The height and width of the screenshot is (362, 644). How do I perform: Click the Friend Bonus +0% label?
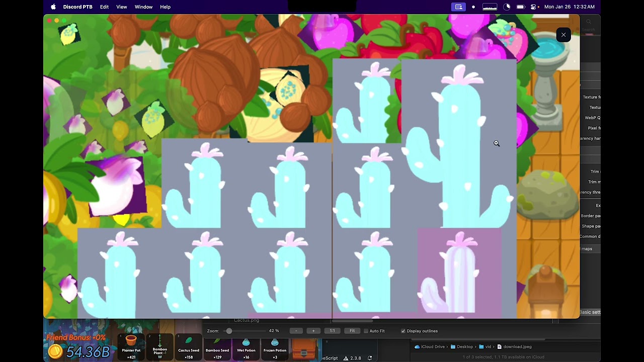pos(76,337)
